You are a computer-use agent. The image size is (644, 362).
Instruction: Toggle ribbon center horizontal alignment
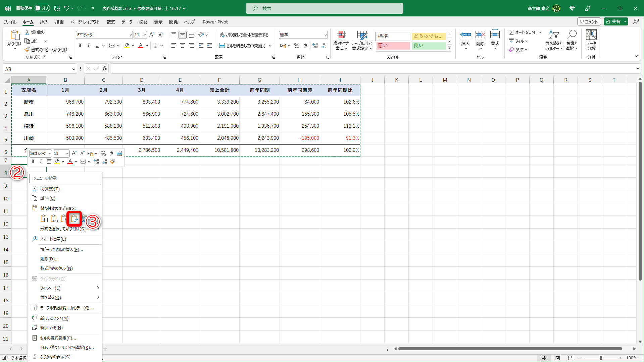[x=183, y=46]
